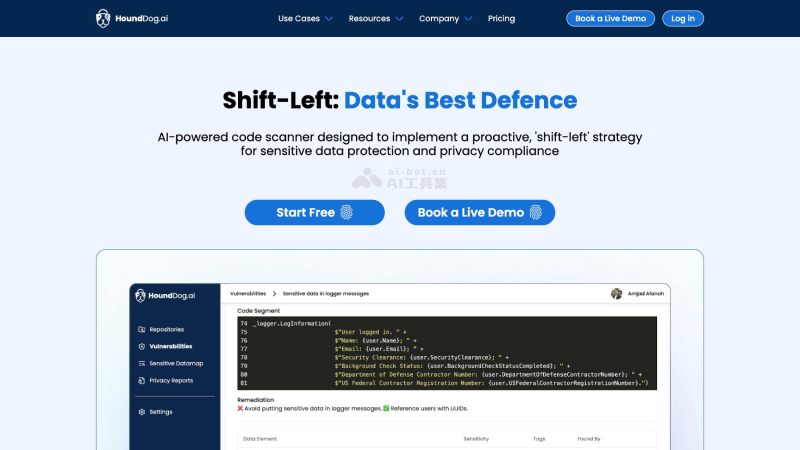The height and width of the screenshot is (450, 800).
Task: Click the Vulnerabilities shield icon
Action: 142,346
